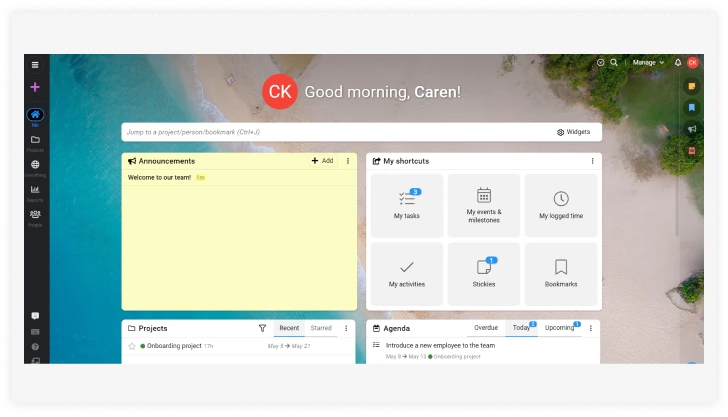Open Announcements panel three-dot menu
728x417 pixels.
point(348,161)
